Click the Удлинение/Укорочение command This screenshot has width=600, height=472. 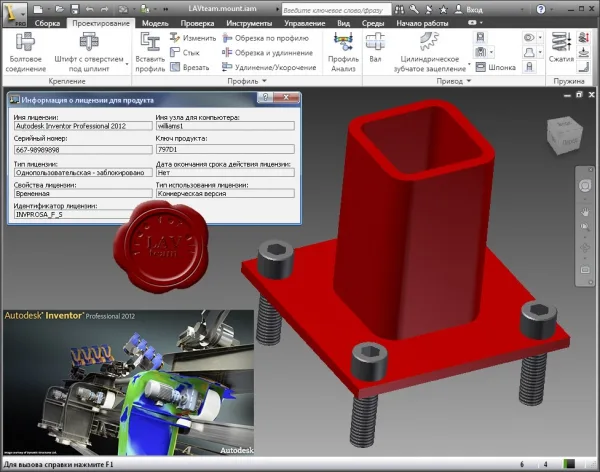[269, 67]
